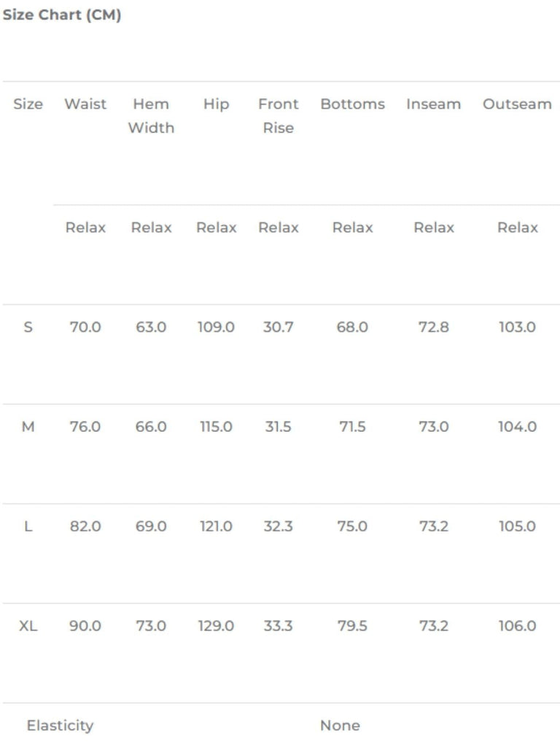Image resolution: width=560 pixels, height=747 pixels.
Task: Select the XL size row label
Action: (x=28, y=626)
